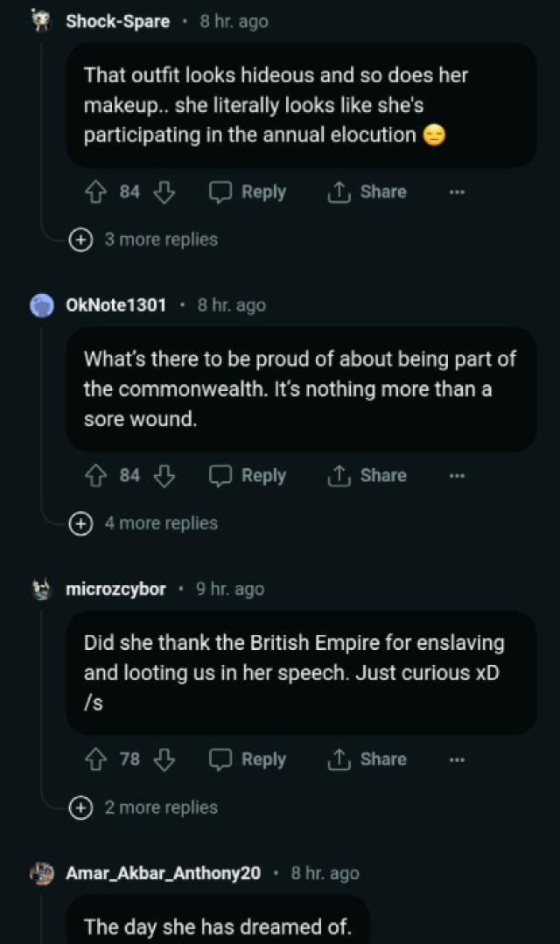560x944 pixels.
Task: Visit microzcybor's username profile
Action: 115,589
